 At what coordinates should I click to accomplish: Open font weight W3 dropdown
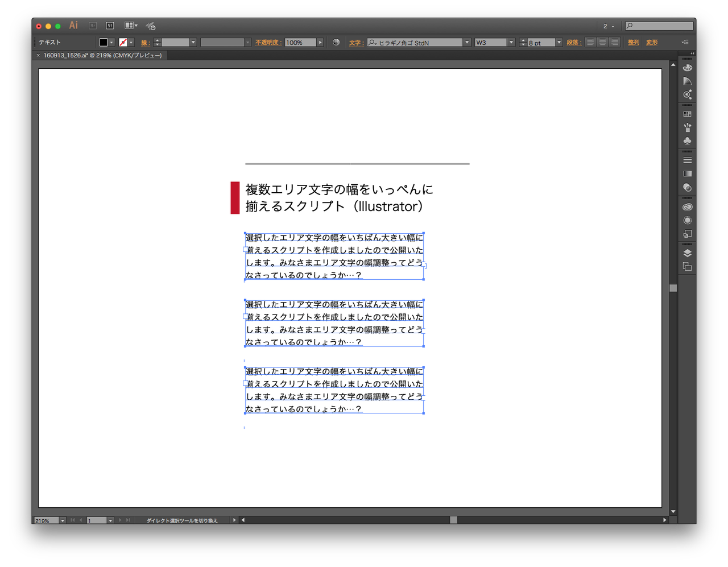coord(511,43)
